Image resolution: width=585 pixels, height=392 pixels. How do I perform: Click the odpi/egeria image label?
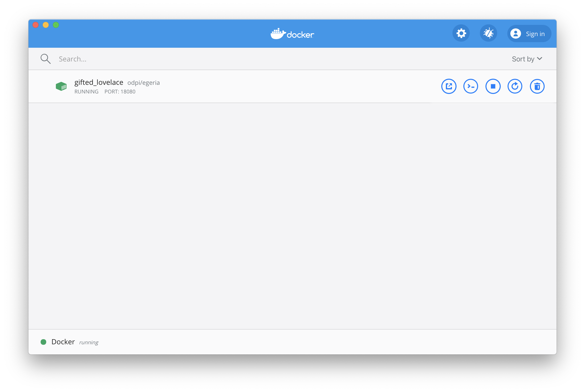click(143, 83)
